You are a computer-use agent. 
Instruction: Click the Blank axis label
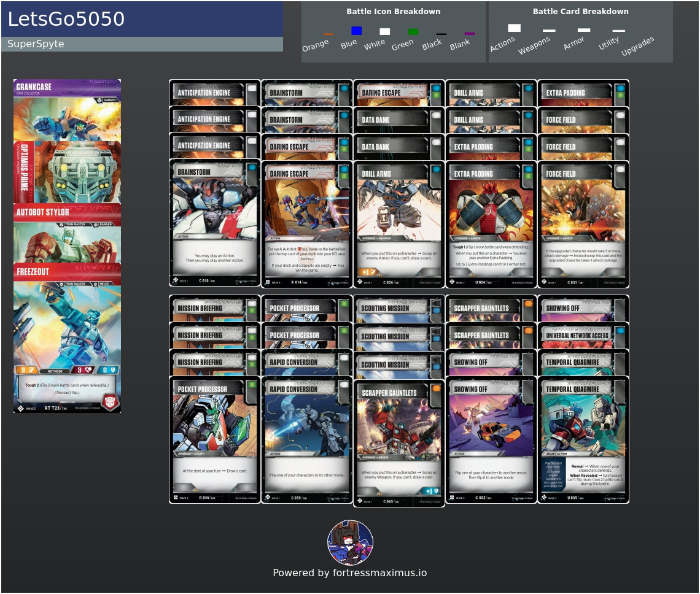point(460,44)
